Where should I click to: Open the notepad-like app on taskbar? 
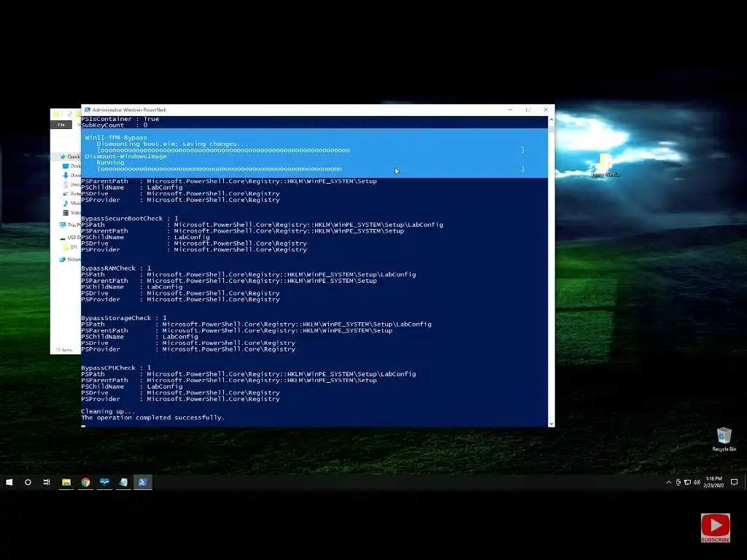[x=123, y=482]
